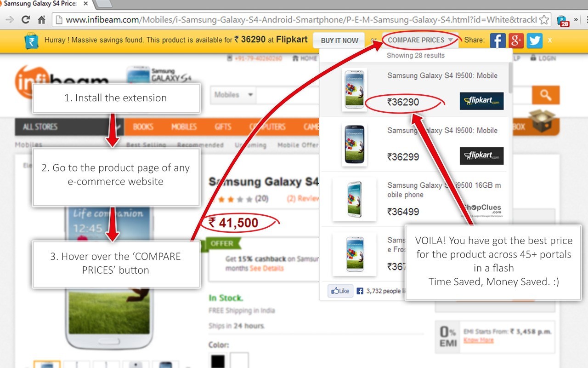This screenshot has height=368, width=588.
Task: Open the extension icon showing 28 badge
Action: pyautogui.click(x=563, y=21)
